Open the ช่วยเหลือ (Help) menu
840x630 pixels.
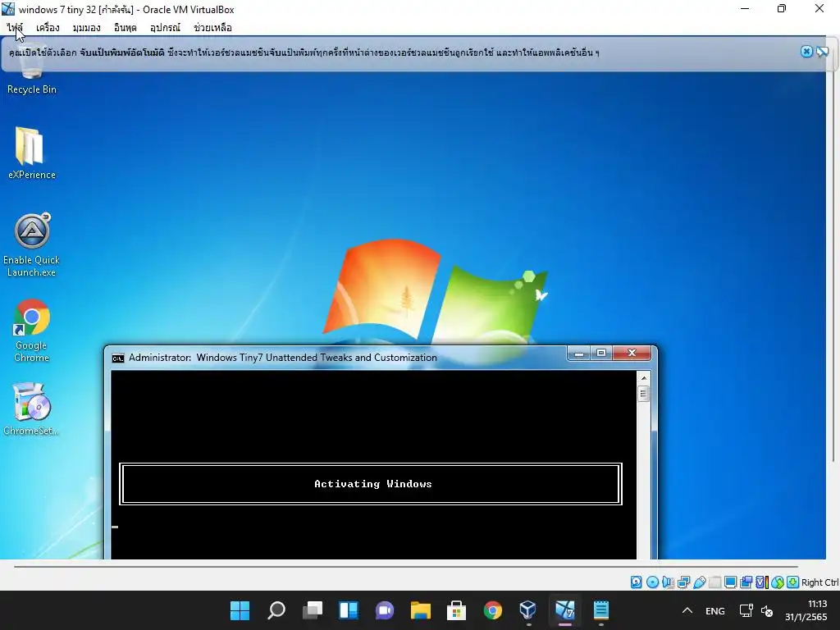pyautogui.click(x=212, y=27)
